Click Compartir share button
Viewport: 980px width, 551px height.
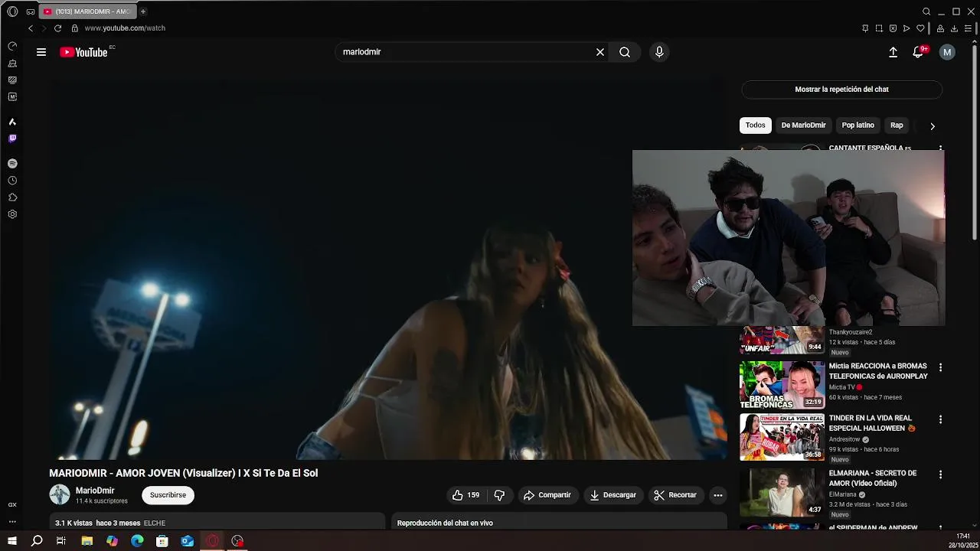547,495
